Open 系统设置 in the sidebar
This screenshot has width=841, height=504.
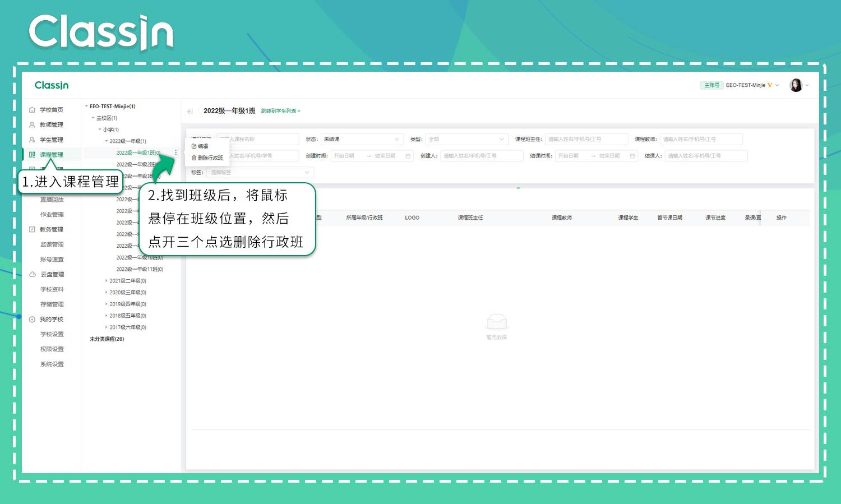(x=52, y=364)
